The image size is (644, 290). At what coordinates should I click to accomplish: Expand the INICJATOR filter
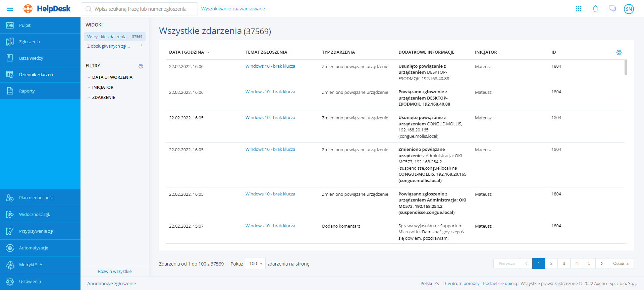coord(103,88)
